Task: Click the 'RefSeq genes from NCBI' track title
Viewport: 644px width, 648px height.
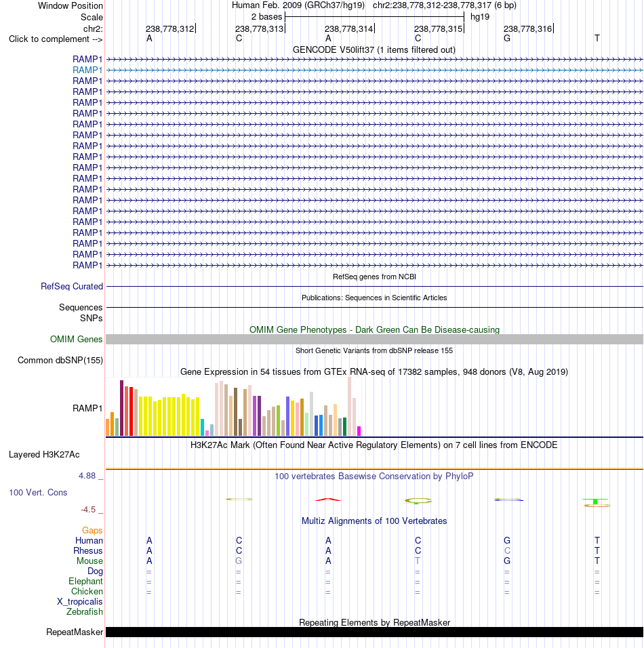Action: point(374,277)
